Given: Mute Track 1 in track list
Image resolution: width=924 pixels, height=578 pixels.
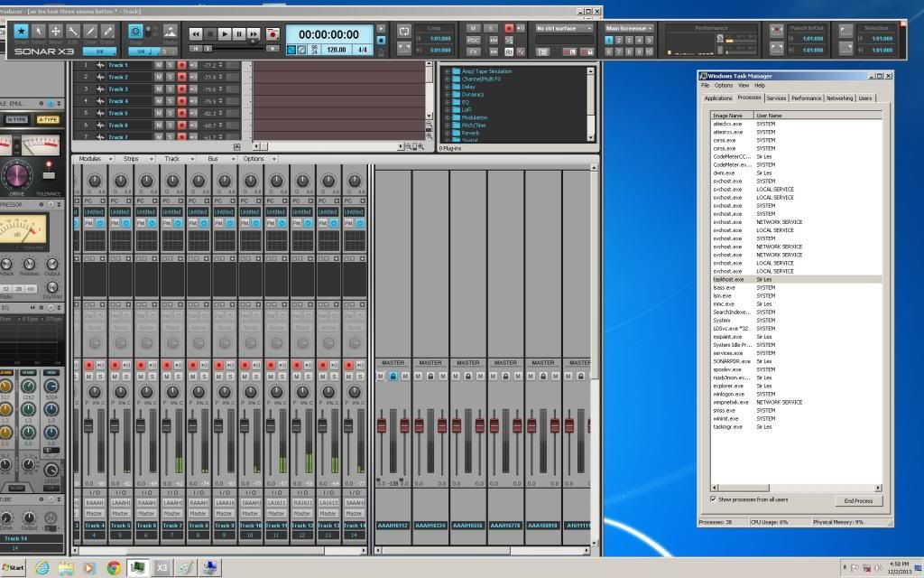Looking at the screenshot, I should [159, 65].
